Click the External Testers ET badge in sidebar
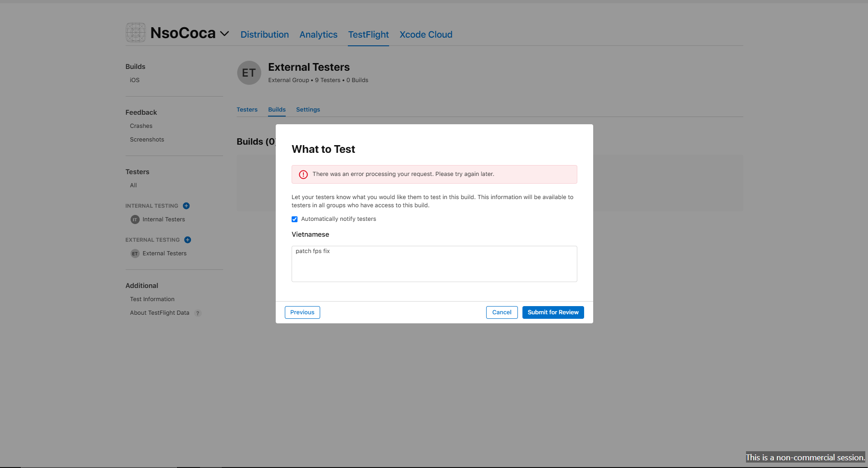The height and width of the screenshot is (468, 868). click(x=135, y=253)
